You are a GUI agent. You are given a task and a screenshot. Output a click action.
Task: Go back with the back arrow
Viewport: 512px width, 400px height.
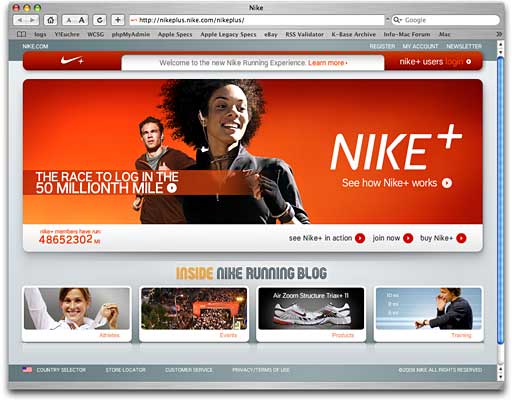20,20
